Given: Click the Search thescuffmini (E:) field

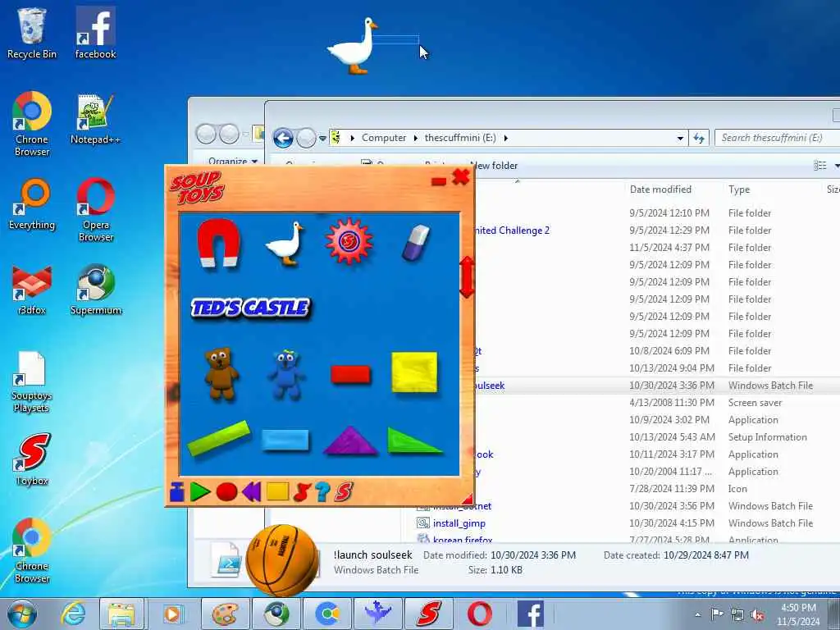Looking at the screenshot, I should pyautogui.click(x=777, y=138).
